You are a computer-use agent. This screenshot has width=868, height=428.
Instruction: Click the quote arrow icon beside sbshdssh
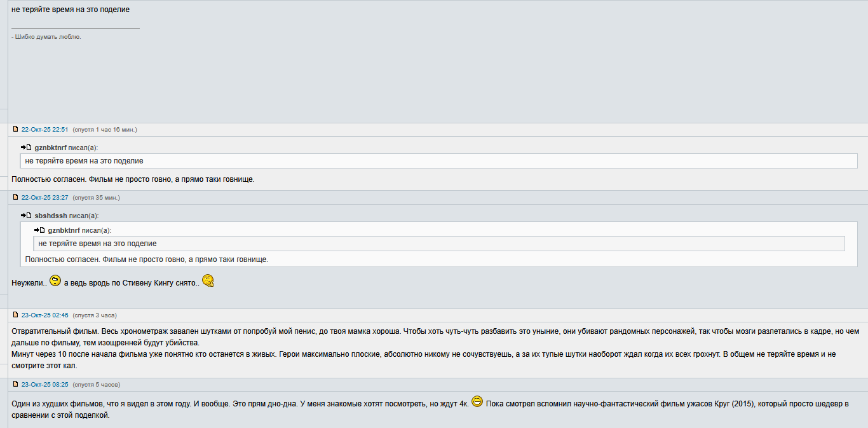point(26,216)
